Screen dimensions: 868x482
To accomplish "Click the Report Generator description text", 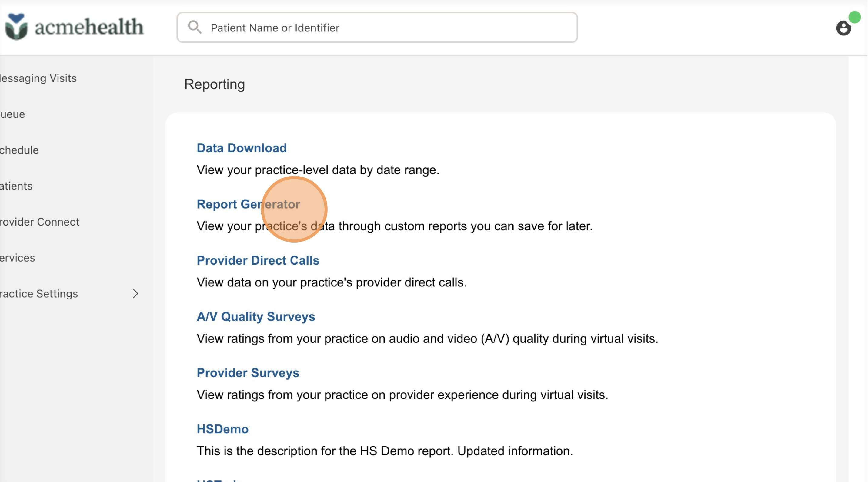I will tap(394, 226).
